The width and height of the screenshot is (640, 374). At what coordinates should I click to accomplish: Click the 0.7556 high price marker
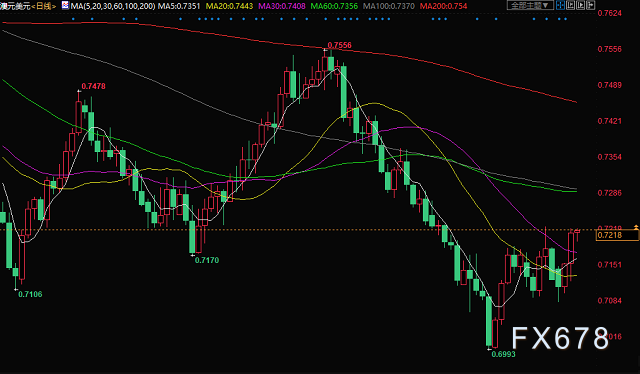click(x=340, y=45)
